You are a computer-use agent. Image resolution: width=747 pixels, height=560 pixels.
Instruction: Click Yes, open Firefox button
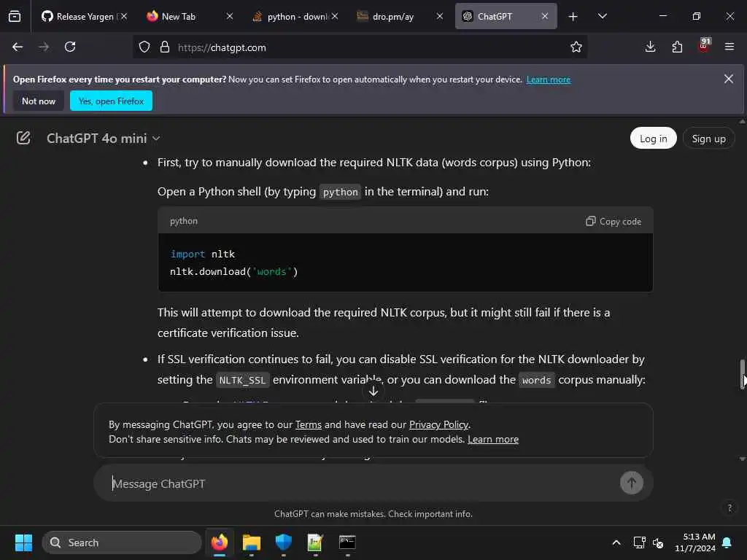(x=111, y=101)
